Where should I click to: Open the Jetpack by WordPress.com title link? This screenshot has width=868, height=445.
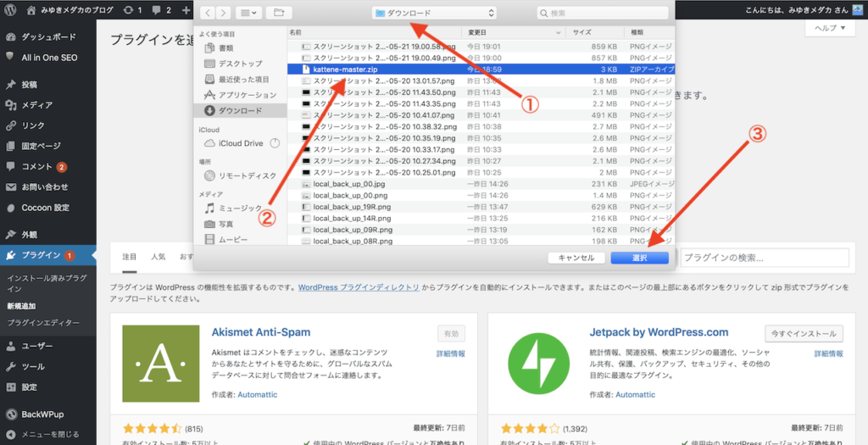[x=659, y=332]
